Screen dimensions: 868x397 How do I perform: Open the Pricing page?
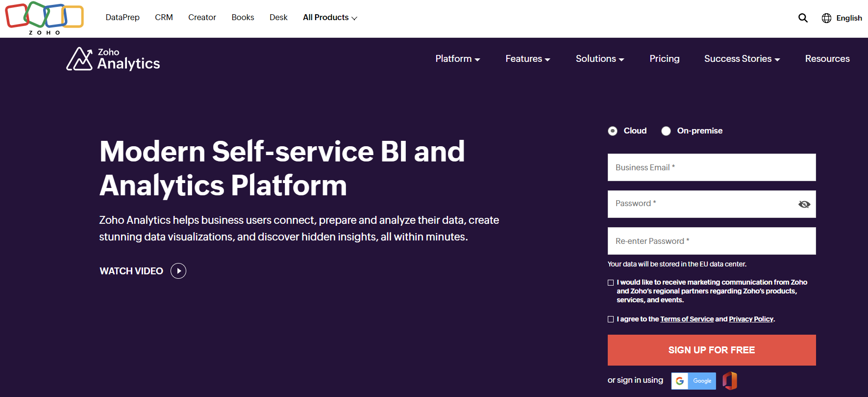click(665, 59)
